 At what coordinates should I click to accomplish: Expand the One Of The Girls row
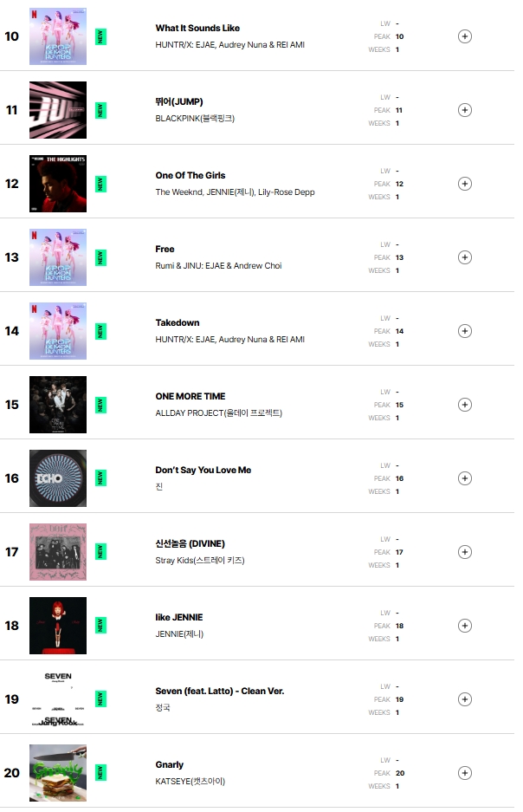click(x=465, y=184)
